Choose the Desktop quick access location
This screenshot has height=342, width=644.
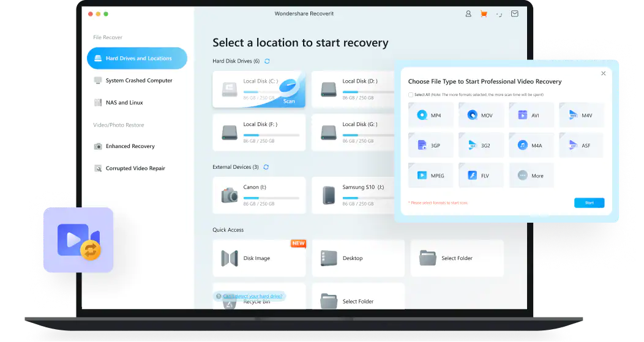click(358, 258)
